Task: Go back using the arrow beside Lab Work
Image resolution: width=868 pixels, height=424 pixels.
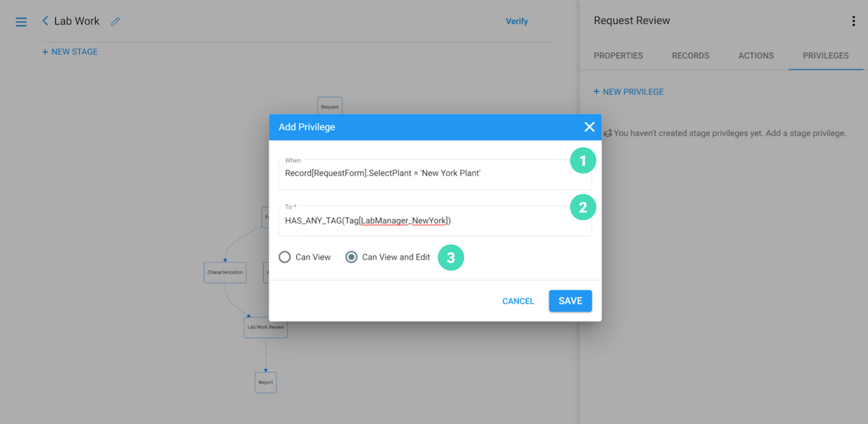Action: (45, 21)
